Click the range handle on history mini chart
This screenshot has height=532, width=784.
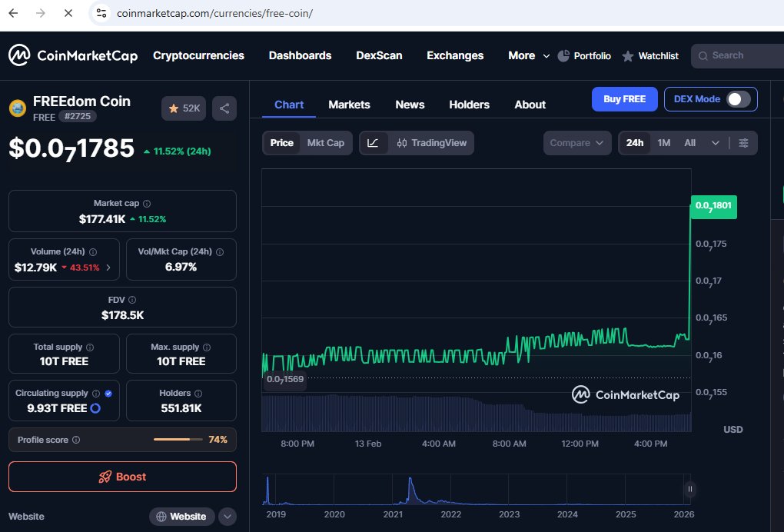[x=690, y=489]
